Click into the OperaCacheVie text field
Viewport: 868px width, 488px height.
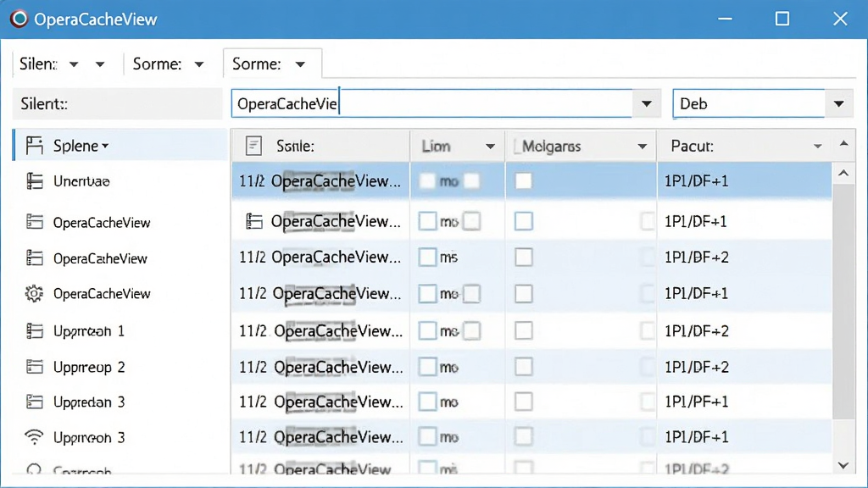(431, 103)
